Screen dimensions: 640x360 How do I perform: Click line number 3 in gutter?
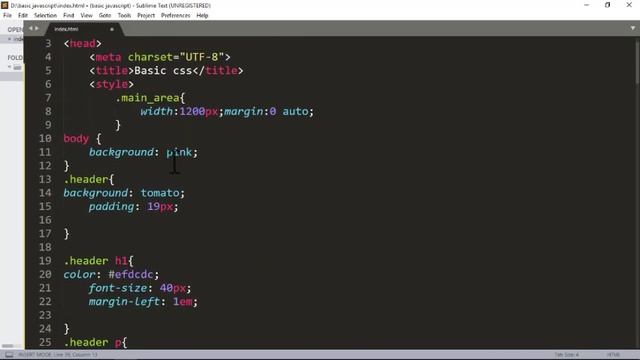coord(48,44)
